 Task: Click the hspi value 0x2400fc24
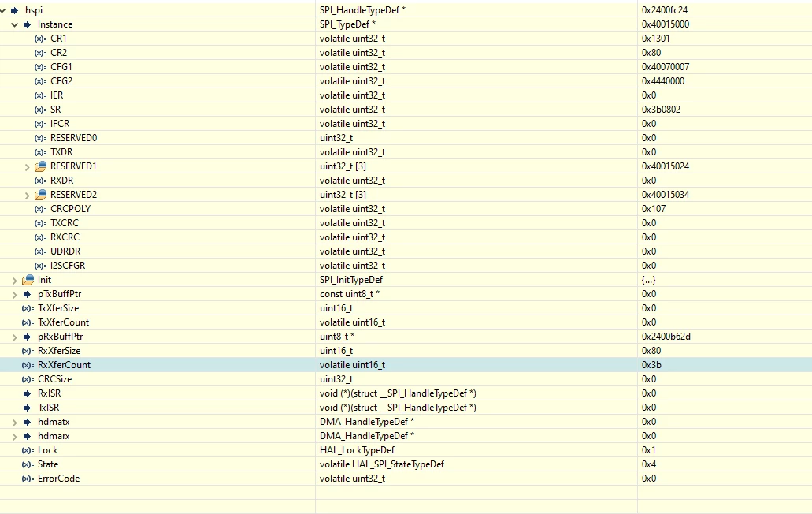pyautogui.click(x=665, y=10)
